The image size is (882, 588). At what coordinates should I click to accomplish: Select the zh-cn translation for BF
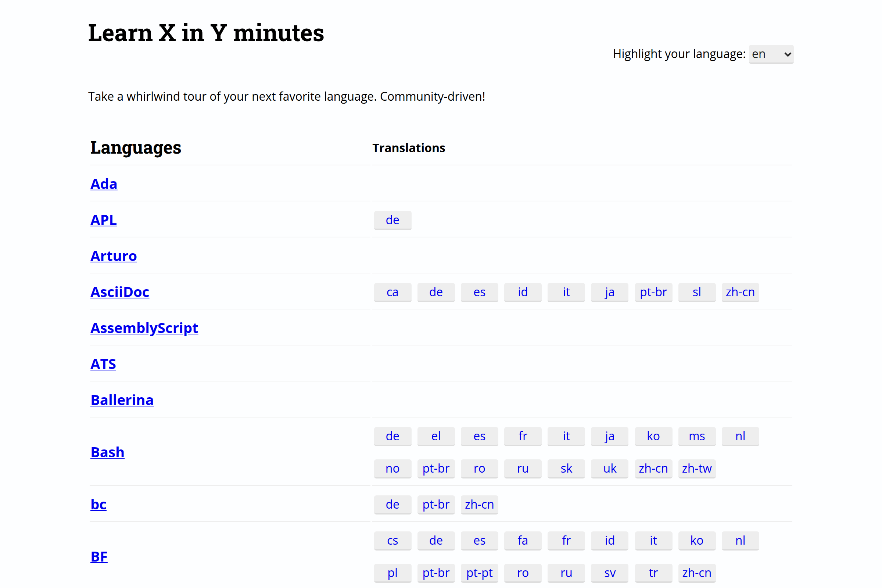(x=697, y=573)
